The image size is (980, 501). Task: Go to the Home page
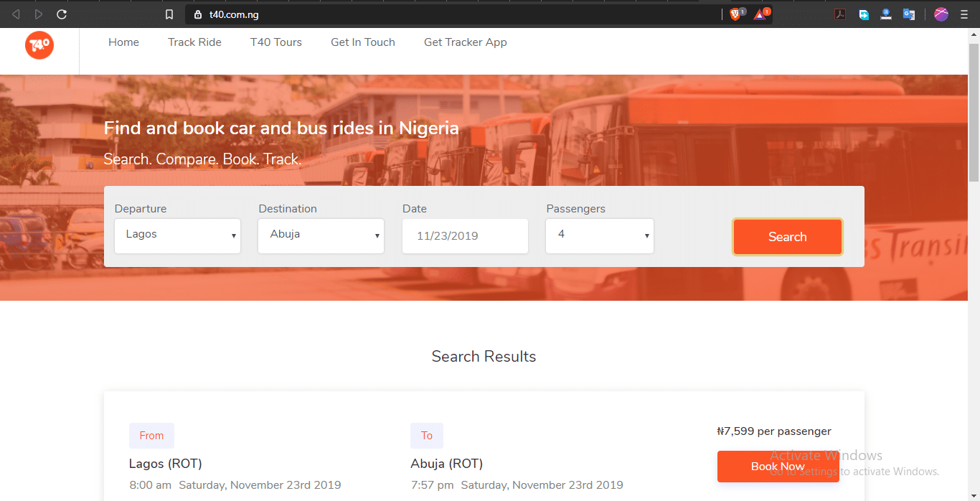[x=123, y=42]
